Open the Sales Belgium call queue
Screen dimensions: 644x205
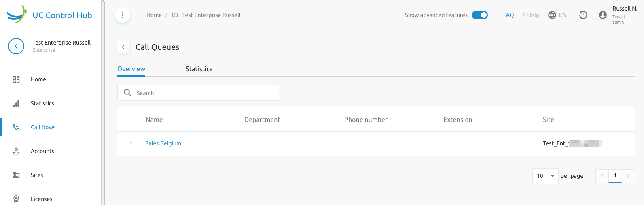click(x=163, y=143)
